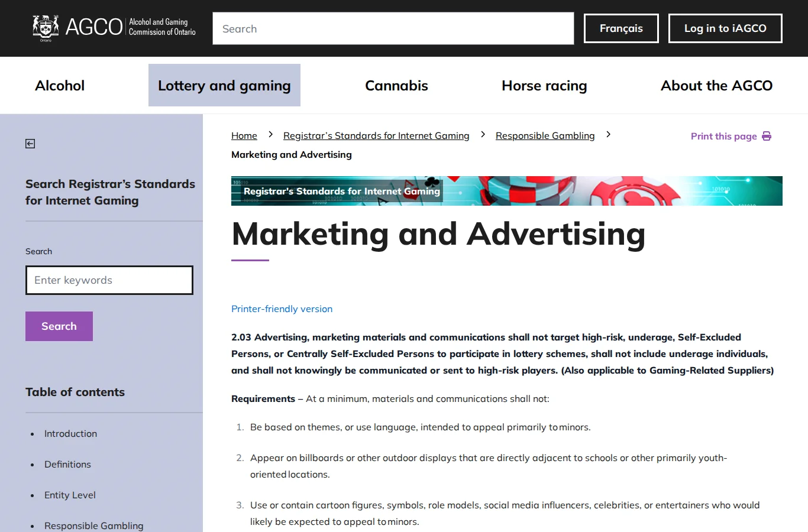Click the Marketing and Advertising breadcrumb text
Screen dimensions: 808x532
pyautogui.click(x=292, y=154)
